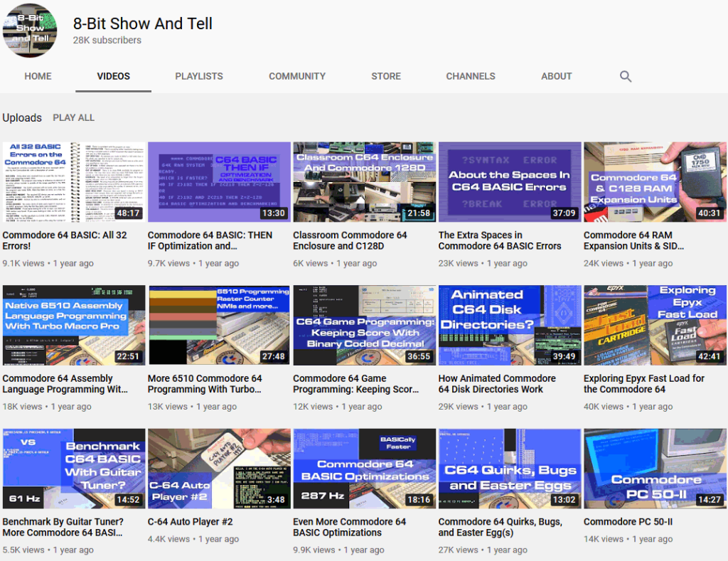
Task: Open the STORE tab
Action: click(x=386, y=76)
